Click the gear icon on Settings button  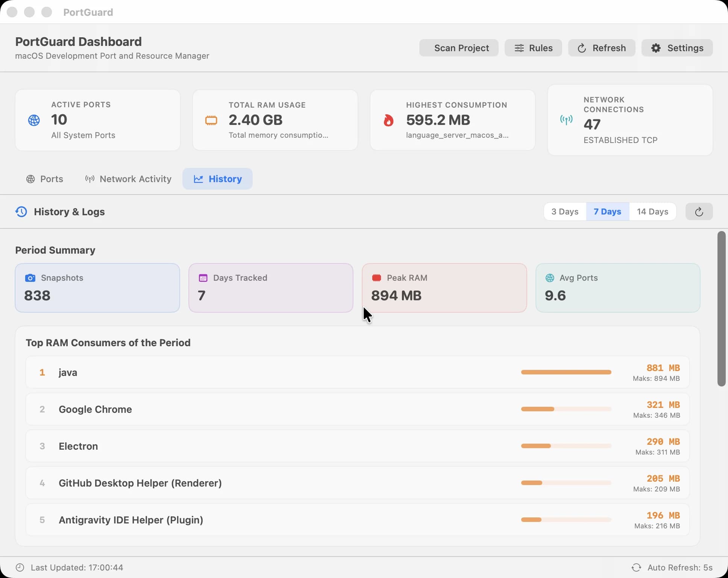(656, 48)
